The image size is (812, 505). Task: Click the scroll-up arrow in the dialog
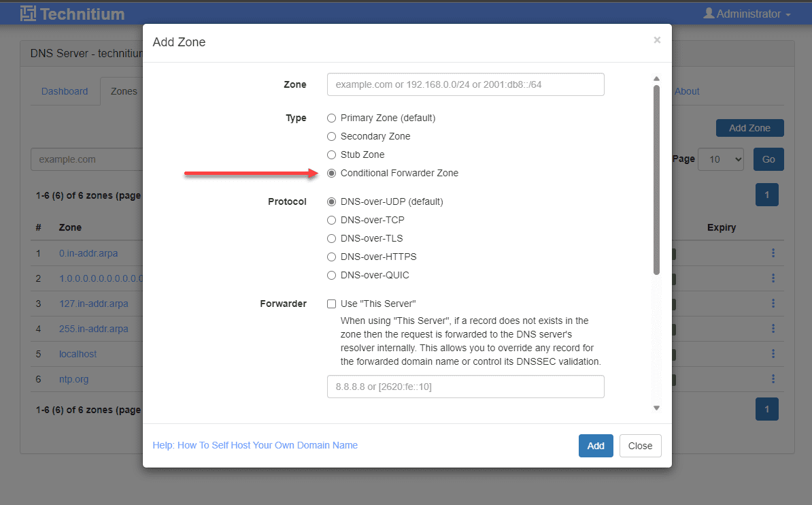pos(656,79)
